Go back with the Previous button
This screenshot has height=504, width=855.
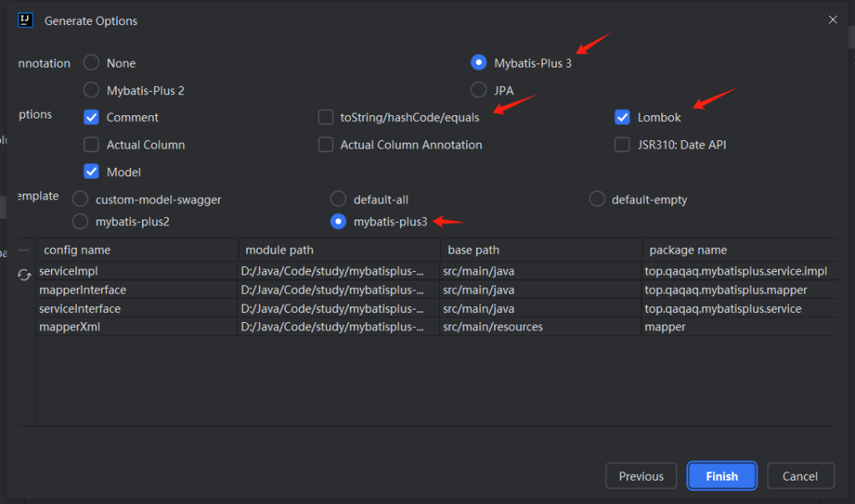click(640, 476)
